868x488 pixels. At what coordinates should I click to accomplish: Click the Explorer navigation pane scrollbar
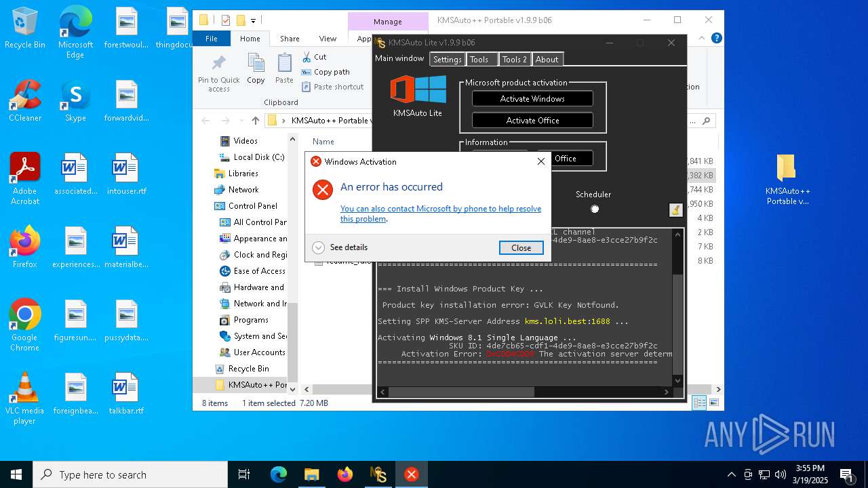(293, 342)
